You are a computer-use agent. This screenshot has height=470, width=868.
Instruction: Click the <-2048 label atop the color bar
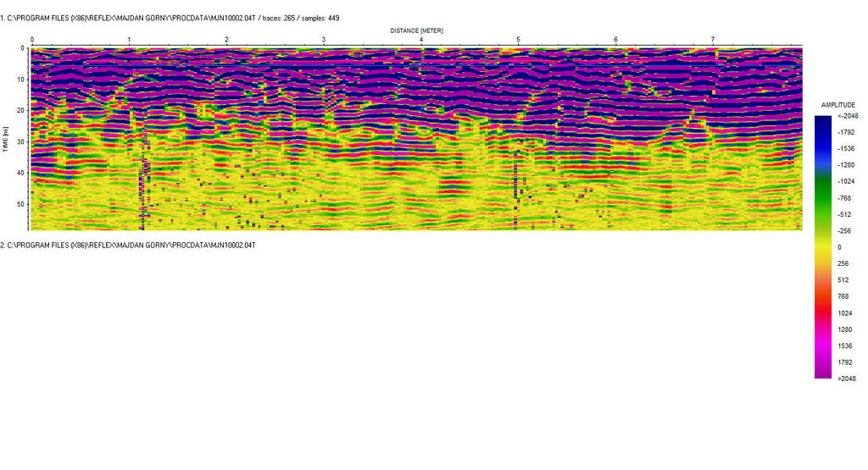pos(846,116)
